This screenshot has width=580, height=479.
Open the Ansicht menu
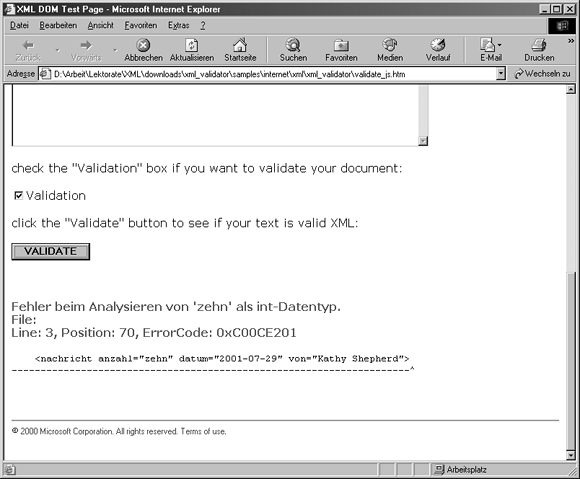click(101, 26)
